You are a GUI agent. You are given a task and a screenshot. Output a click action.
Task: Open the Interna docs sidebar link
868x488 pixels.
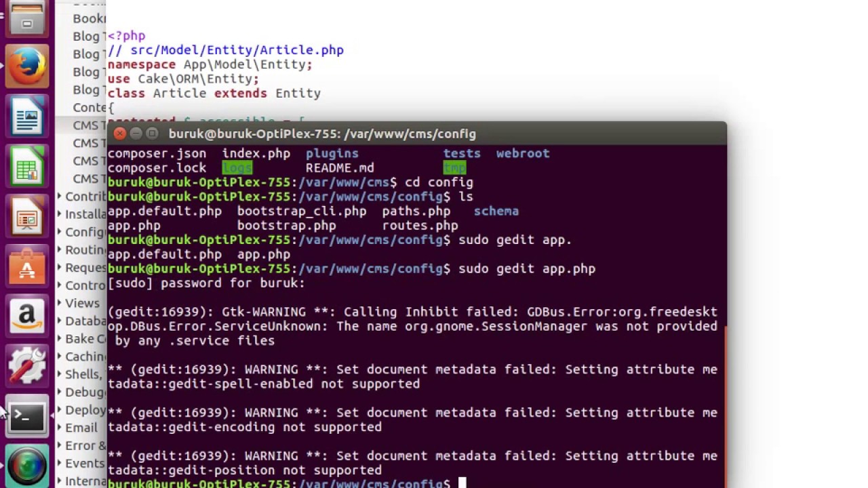tap(85, 481)
